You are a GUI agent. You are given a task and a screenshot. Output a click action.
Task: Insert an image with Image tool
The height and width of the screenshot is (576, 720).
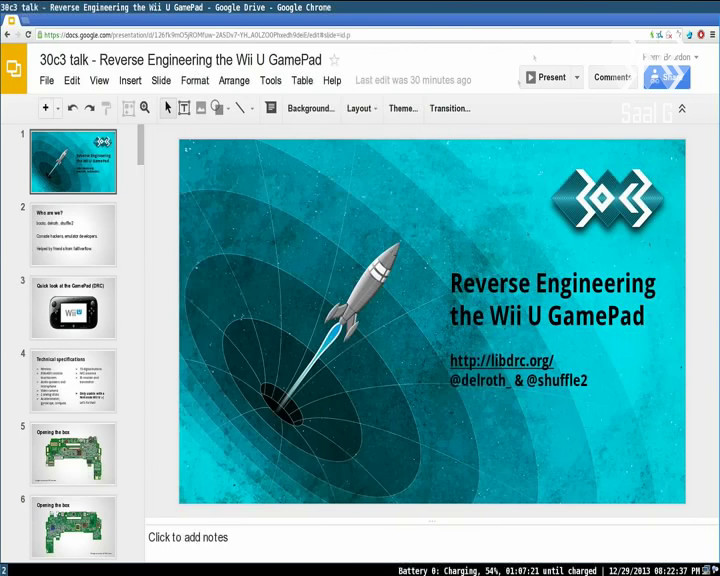pyautogui.click(x=201, y=108)
